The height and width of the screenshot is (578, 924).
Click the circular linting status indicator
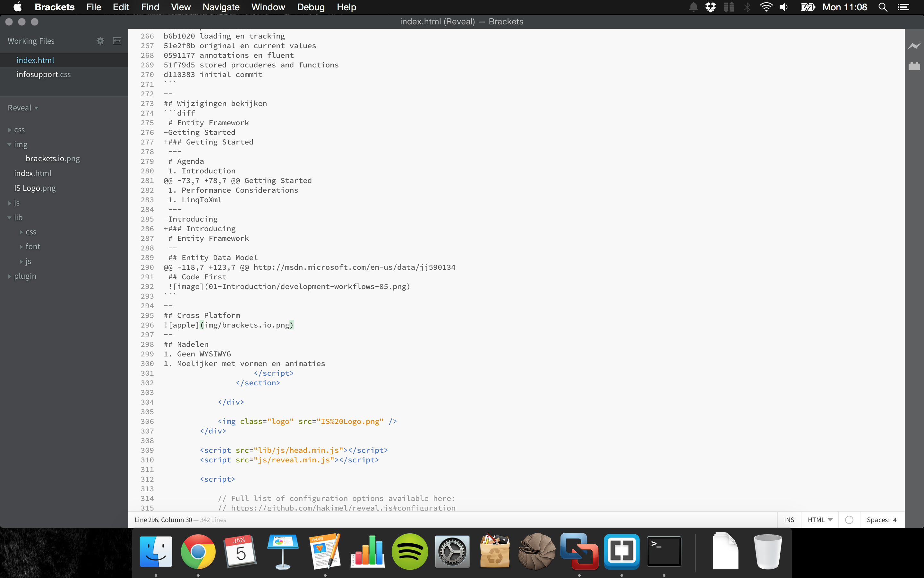click(849, 520)
